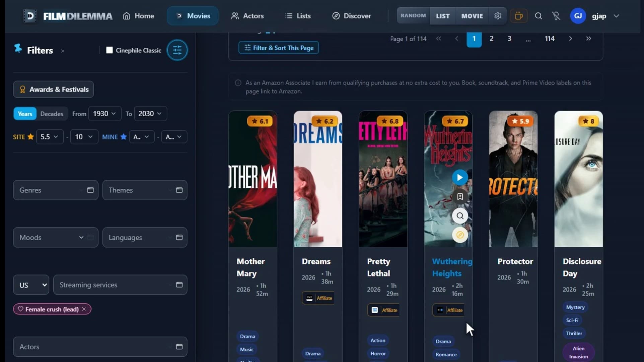
Task: Click the Genres filter field
Action: click(x=56, y=190)
